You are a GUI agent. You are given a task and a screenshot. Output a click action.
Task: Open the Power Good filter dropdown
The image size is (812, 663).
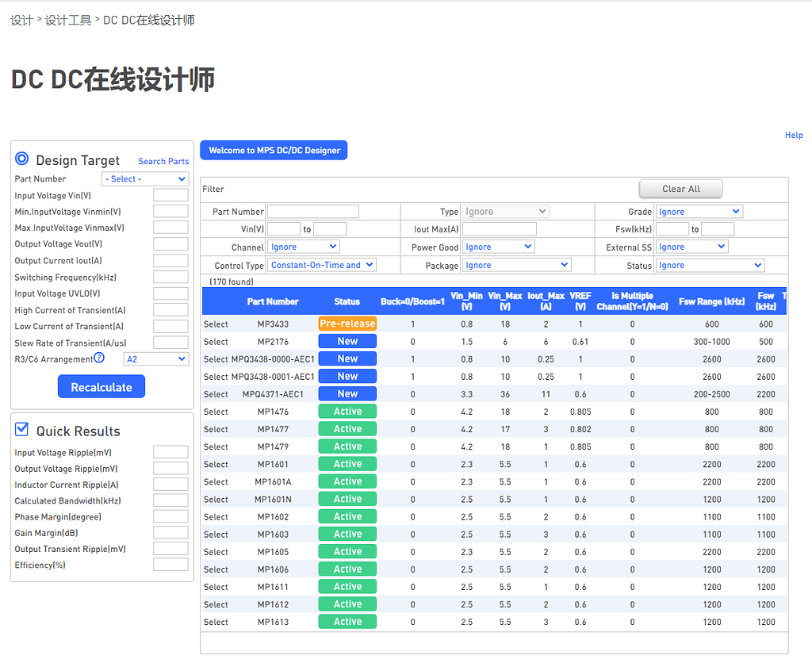pos(498,246)
